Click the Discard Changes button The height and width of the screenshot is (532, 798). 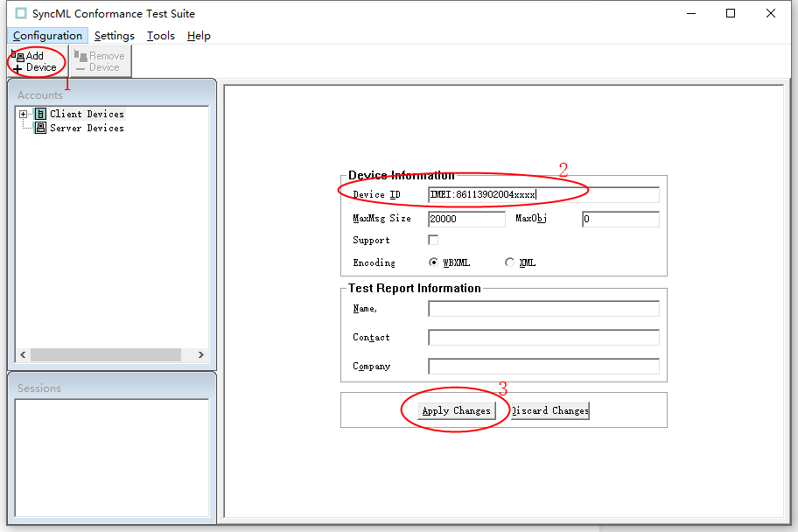pyautogui.click(x=550, y=410)
